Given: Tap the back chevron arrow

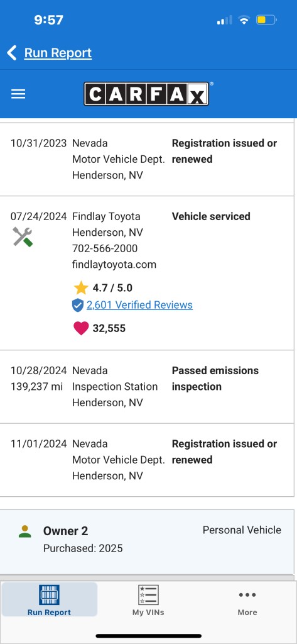Looking at the screenshot, I should [12, 53].
